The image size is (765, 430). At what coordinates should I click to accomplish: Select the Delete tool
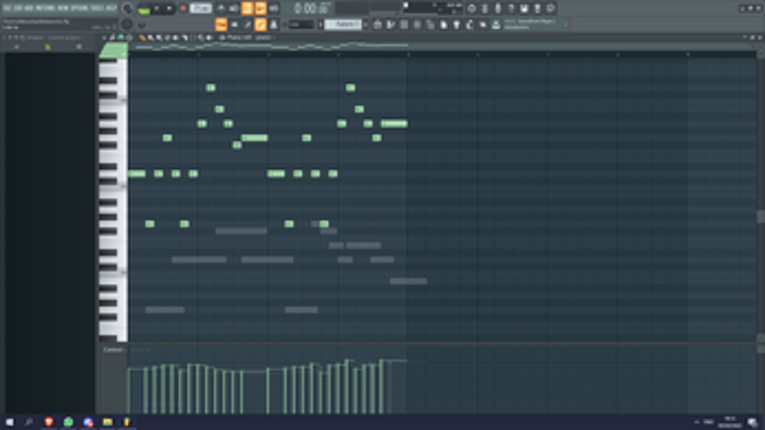[159, 37]
